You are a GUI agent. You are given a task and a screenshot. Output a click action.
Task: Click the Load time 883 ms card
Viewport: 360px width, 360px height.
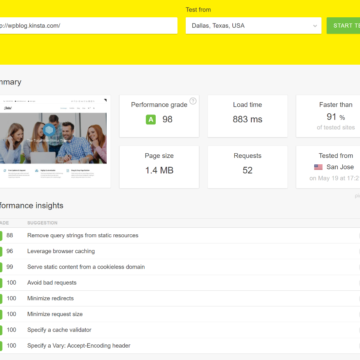pyautogui.click(x=247, y=116)
